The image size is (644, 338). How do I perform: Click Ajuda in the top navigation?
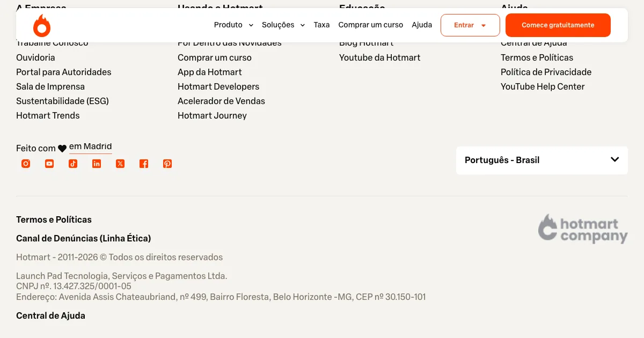(x=422, y=25)
